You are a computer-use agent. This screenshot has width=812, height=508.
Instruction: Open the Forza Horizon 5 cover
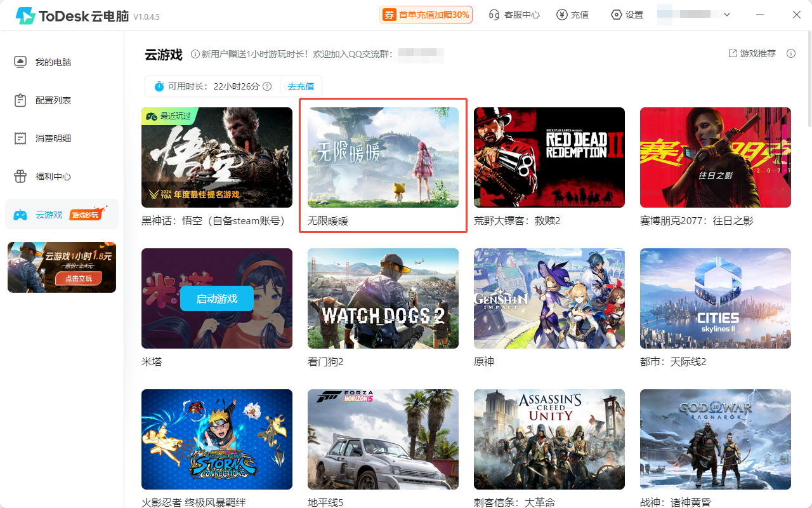pyautogui.click(x=383, y=439)
